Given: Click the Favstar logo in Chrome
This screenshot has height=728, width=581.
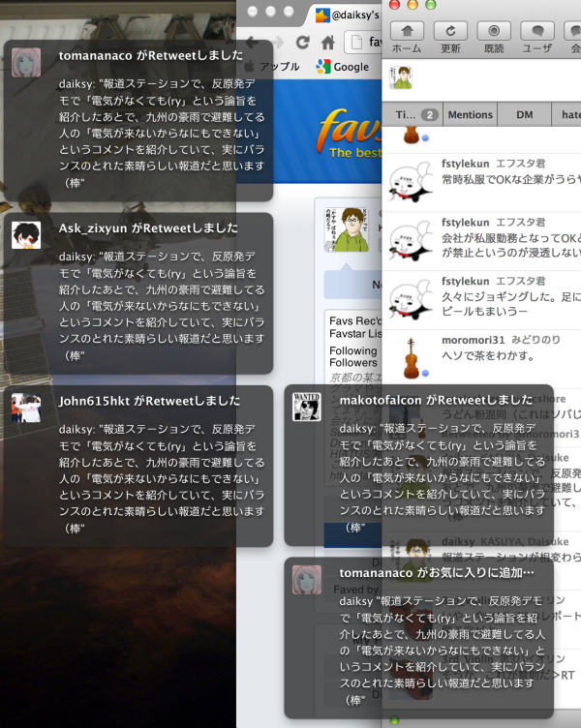Looking at the screenshot, I should (x=350, y=133).
